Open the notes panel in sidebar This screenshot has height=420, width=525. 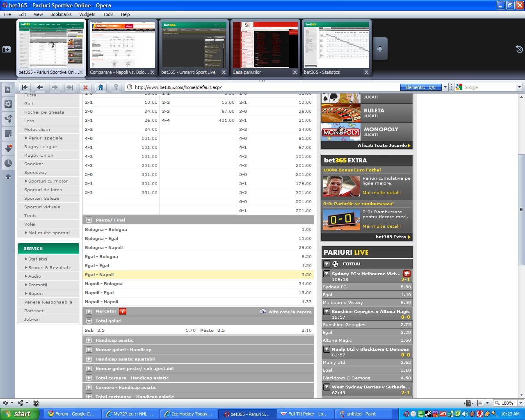(x=8, y=133)
